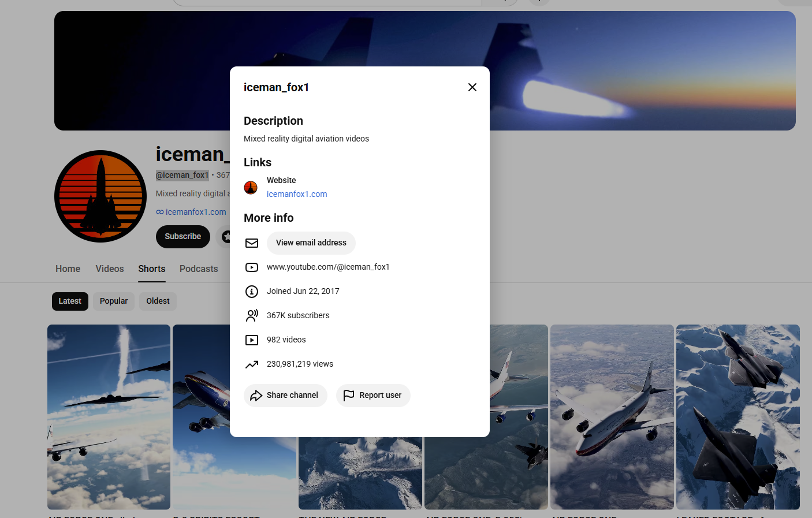Select the 'Joined Jun 22, 2017' text
Image resolution: width=812 pixels, height=518 pixels.
(303, 292)
